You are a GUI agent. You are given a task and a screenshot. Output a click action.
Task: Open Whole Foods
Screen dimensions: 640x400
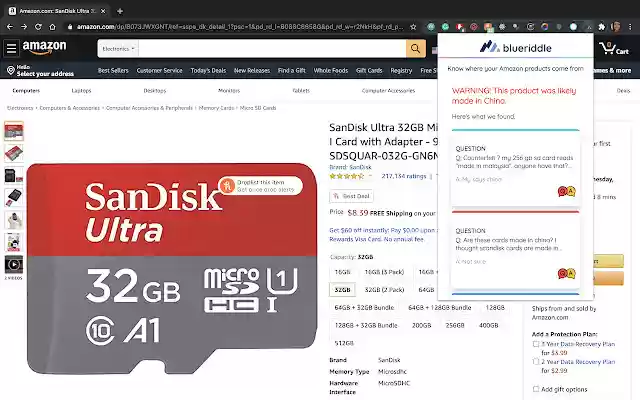(331, 71)
